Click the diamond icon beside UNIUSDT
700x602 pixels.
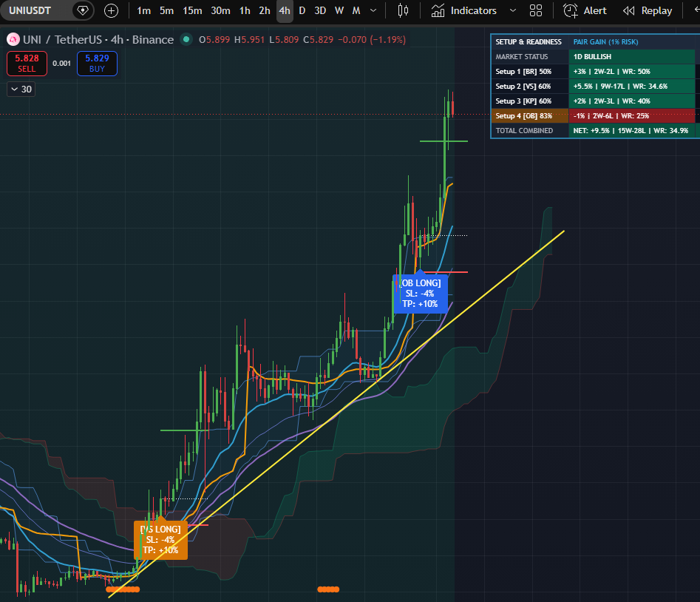83,10
